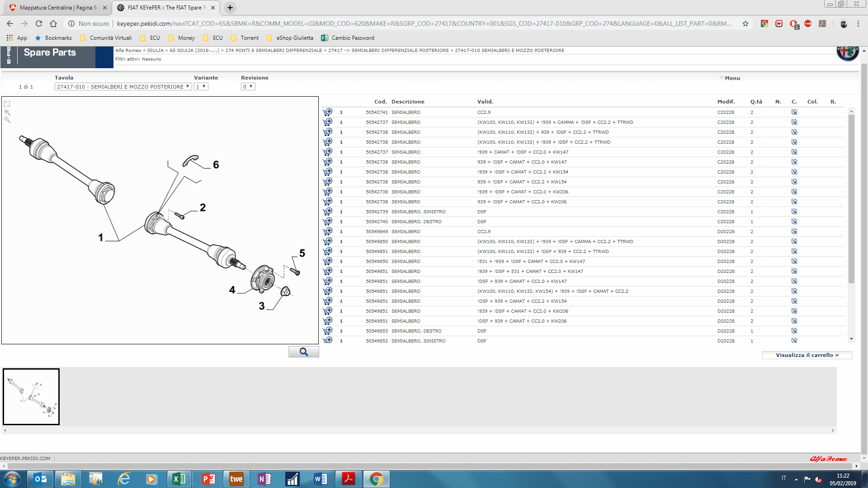
Task: Click the browser address bar
Action: point(424,23)
